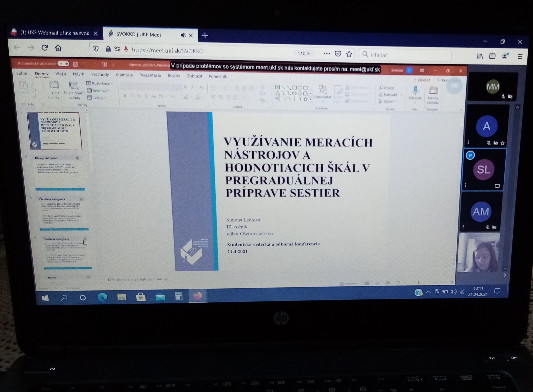Viewport: 533px width, 392px height.
Task: Open participant A three-dot options
Action: (468, 142)
